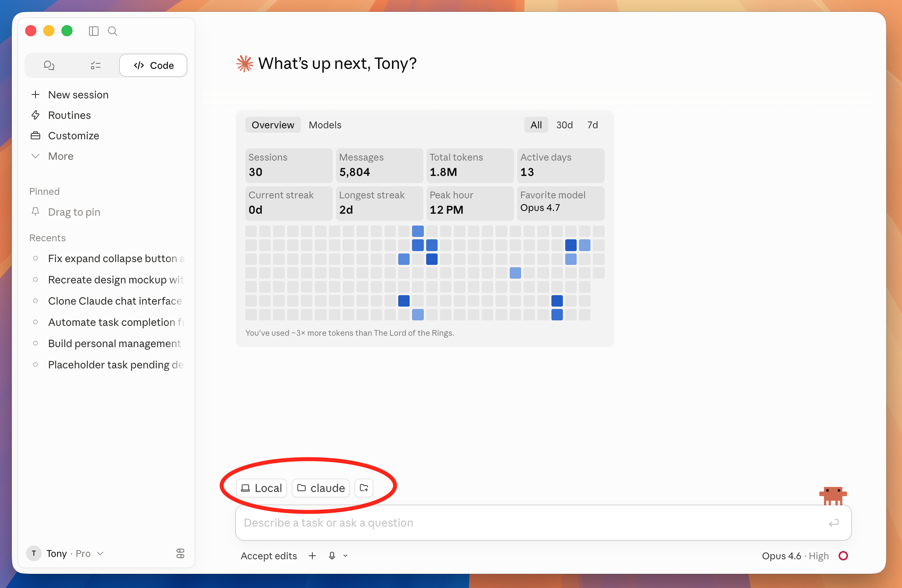This screenshot has width=902, height=588.
Task: Open search with the magnifier icon
Action: coord(113,31)
